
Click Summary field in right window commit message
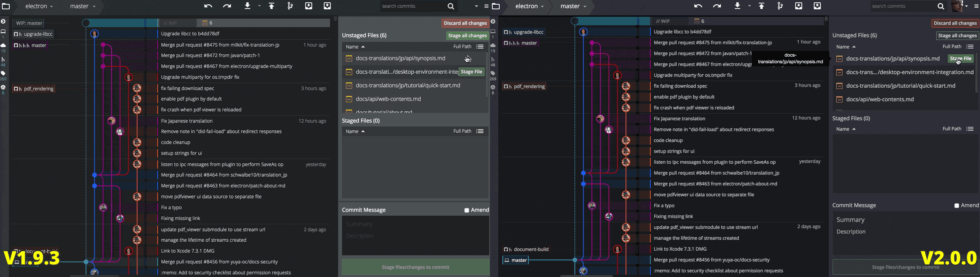[x=905, y=220]
